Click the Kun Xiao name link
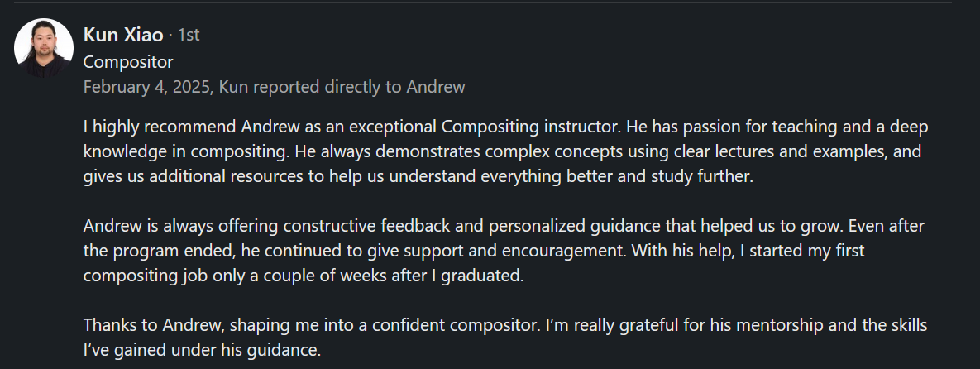The image size is (980, 369). (x=123, y=35)
